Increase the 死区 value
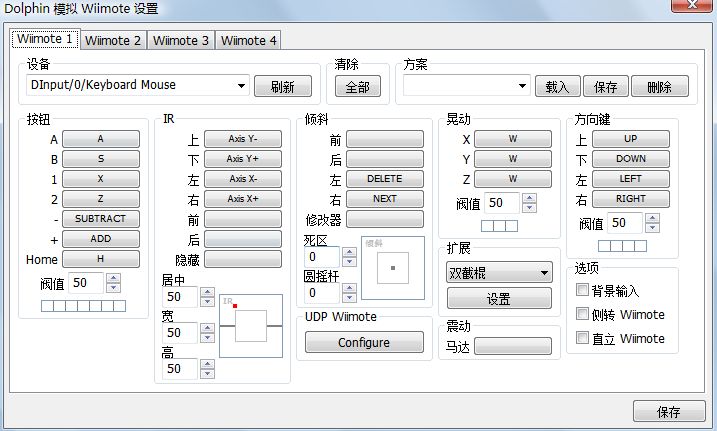The image size is (717, 431). [349, 252]
